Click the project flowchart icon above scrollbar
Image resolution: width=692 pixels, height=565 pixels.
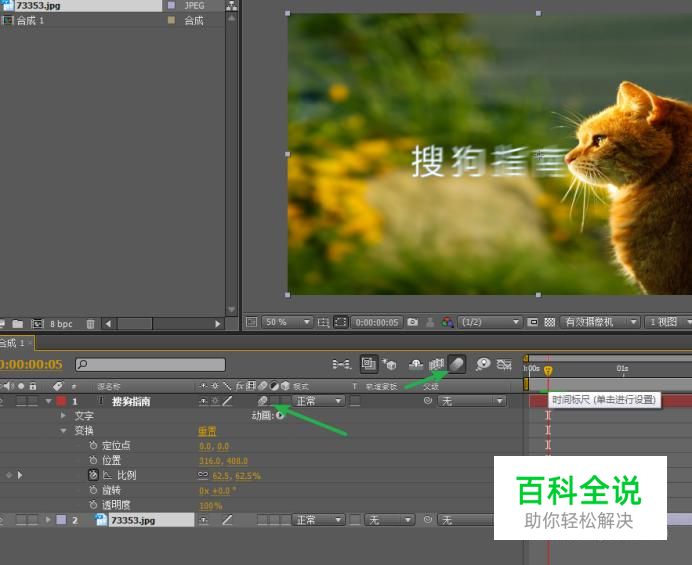pos(231,6)
